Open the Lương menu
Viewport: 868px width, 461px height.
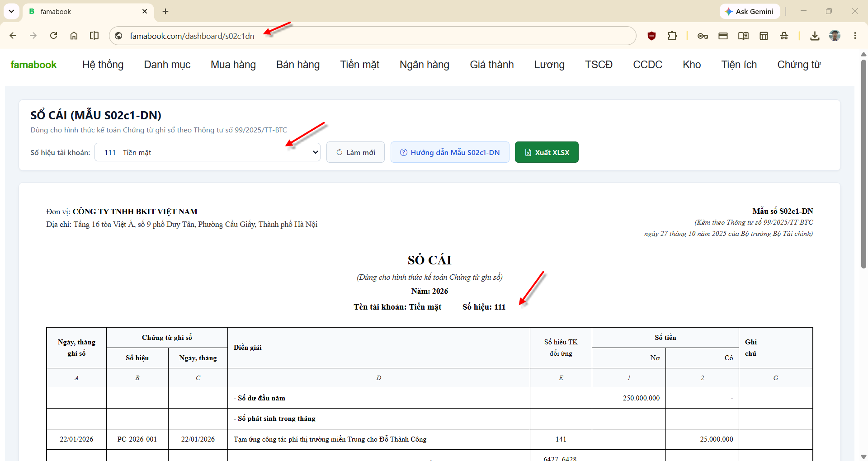tap(549, 65)
